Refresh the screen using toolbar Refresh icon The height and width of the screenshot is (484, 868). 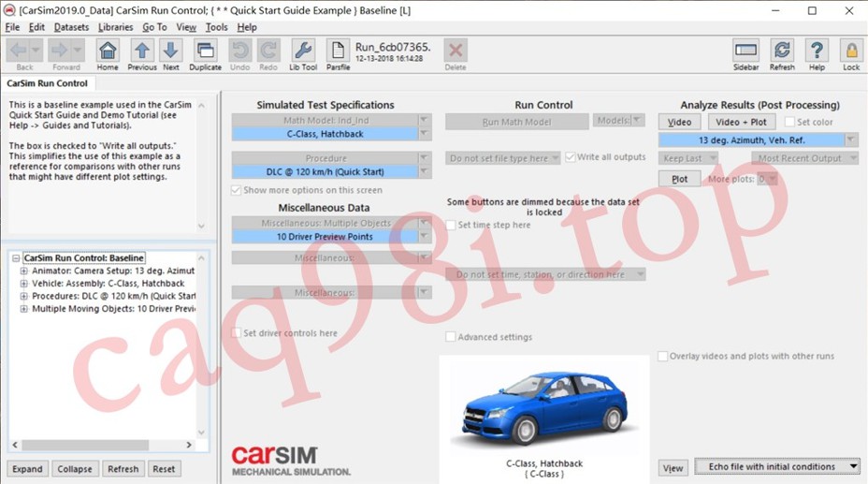(x=782, y=51)
